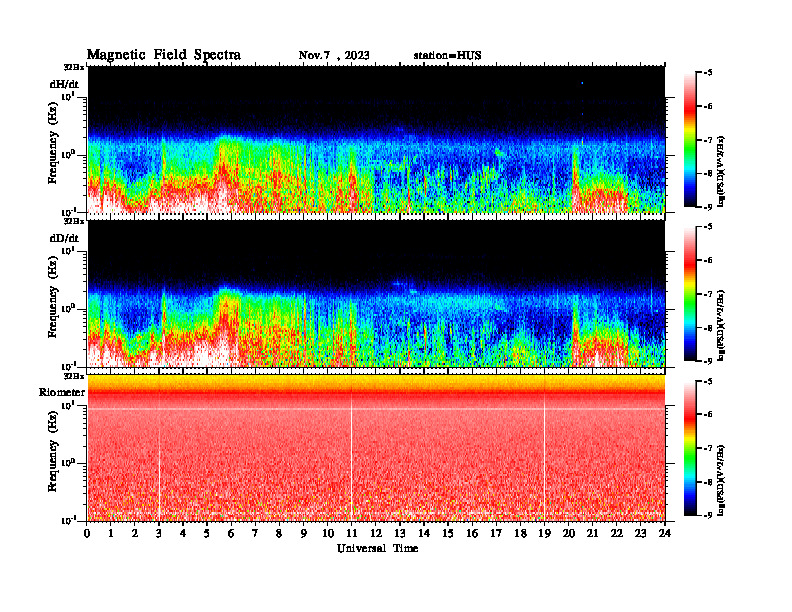Click the 8 hour tick label on the time axis
792x612 pixels.
pyautogui.click(x=279, y=534)
